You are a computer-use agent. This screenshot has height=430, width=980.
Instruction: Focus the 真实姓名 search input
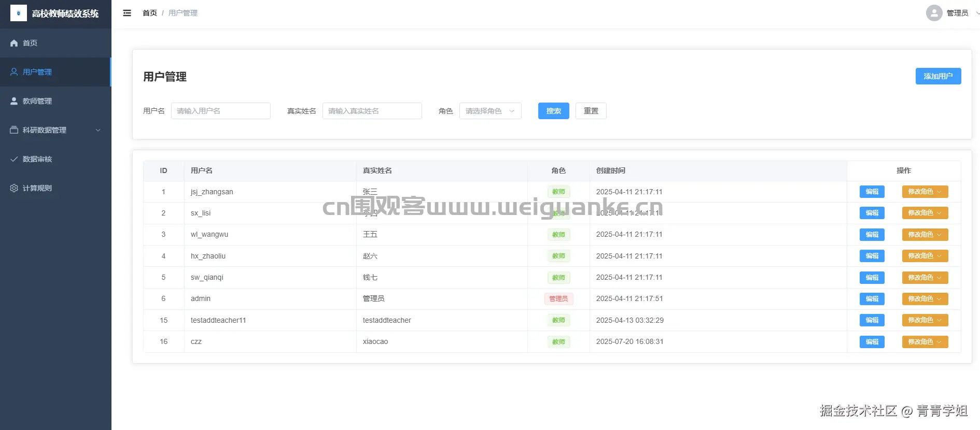(372, 111)
